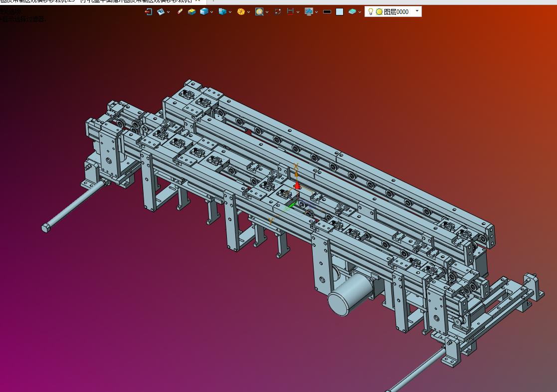Click the Y axis triad label

[x=271, y=221]
